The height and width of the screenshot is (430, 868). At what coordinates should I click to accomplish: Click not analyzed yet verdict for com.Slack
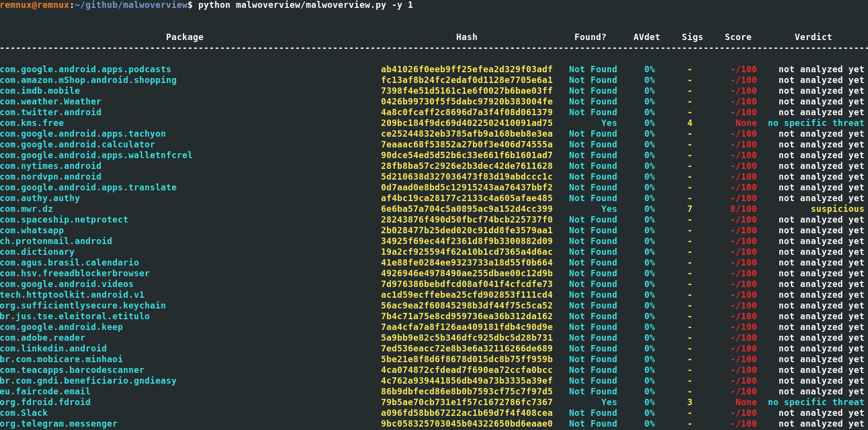pos(821,413)
